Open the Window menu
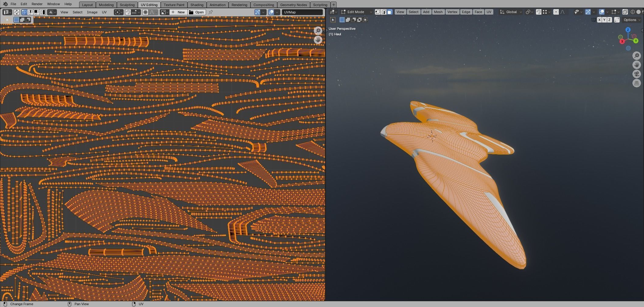Screen dimensions: 644x307 [54, 4]
